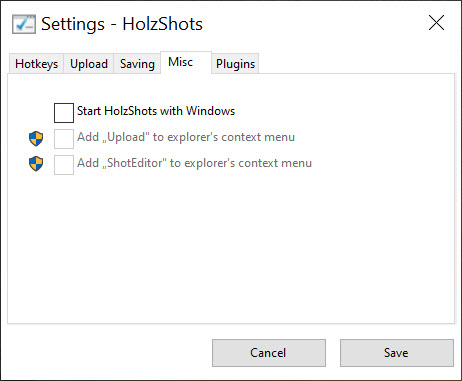
Task: Close the Settings - HolzShots window
Action: click(436, 23)
